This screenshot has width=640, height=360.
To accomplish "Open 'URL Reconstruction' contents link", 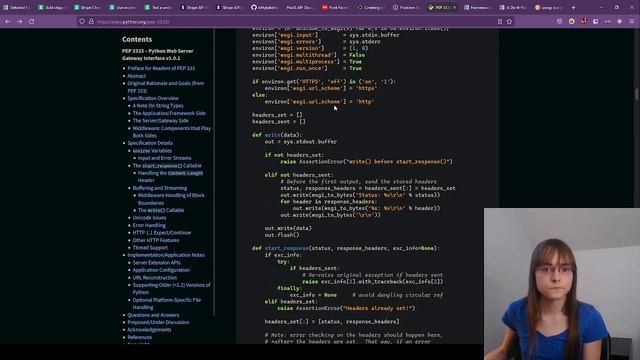I will pos(155,278).
